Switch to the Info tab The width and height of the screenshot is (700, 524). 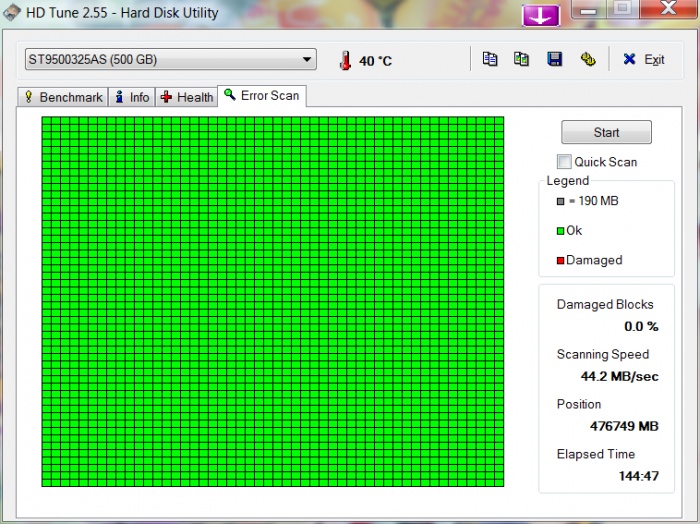tap(132, 97)
